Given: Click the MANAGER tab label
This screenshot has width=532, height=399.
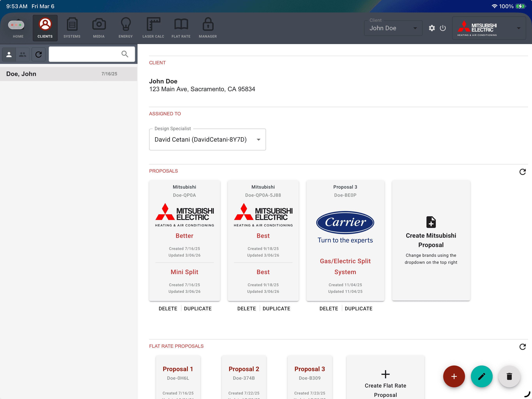Looking at the screenshot, I should 208,36.
